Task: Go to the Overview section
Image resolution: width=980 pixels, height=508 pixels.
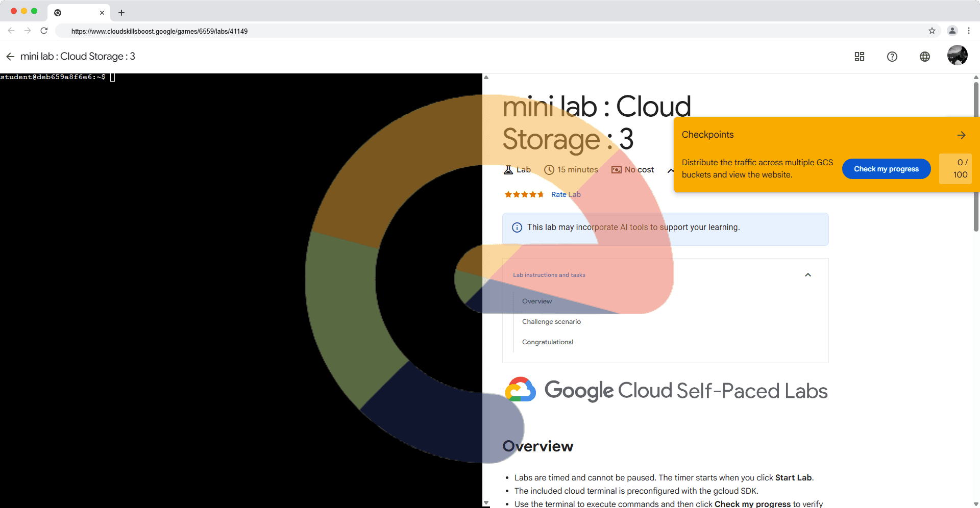Action: pos(537,301)
